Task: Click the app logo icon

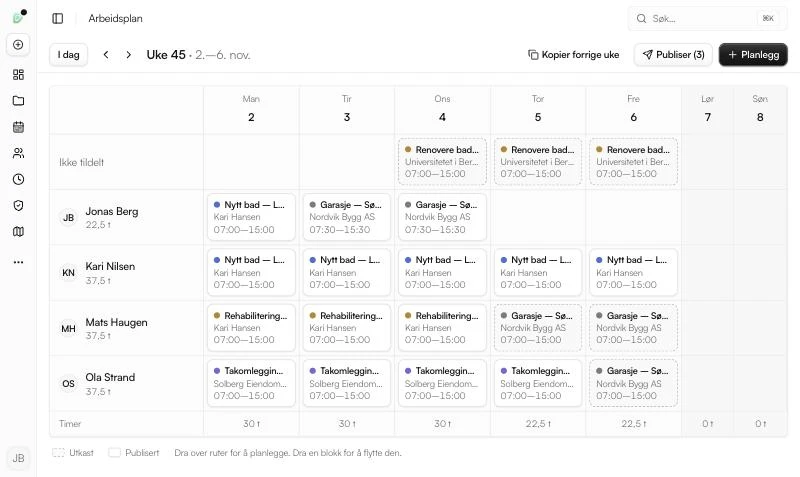Action: [18, 17]
